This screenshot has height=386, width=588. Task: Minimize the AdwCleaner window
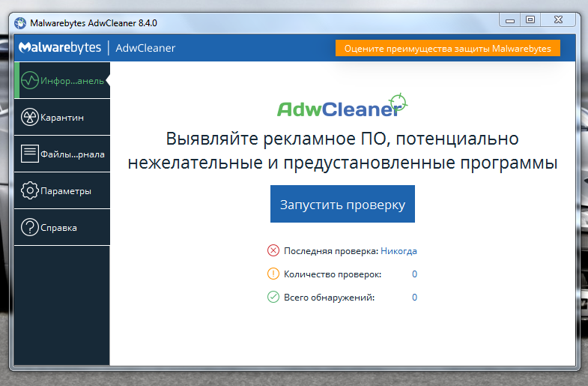point(510,20)
